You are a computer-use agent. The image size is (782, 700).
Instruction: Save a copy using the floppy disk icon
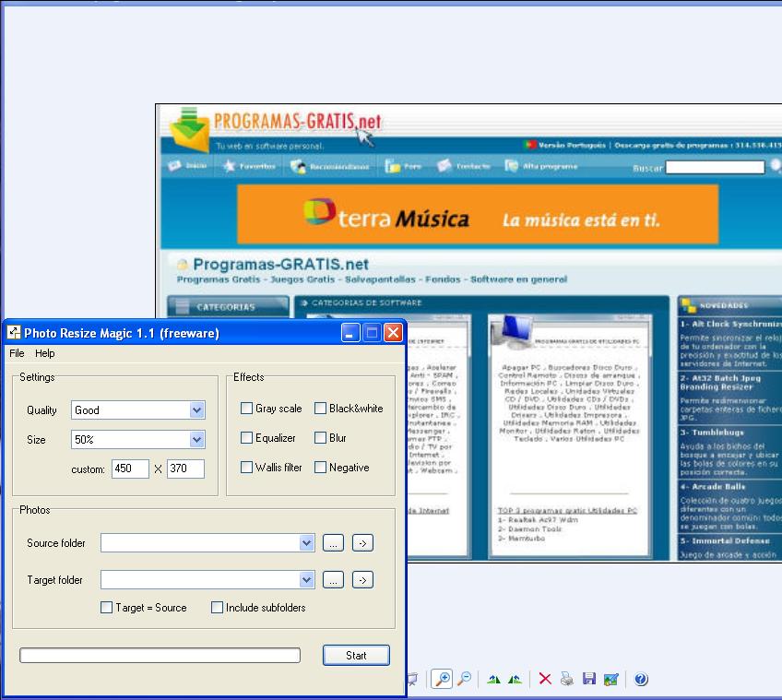589,679
